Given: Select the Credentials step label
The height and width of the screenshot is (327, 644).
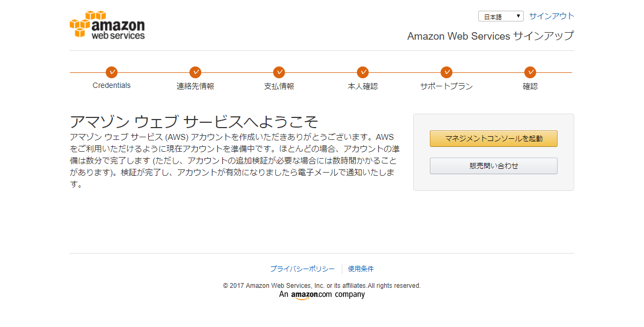Looking at the screenshot, I should tap(112, 86).
